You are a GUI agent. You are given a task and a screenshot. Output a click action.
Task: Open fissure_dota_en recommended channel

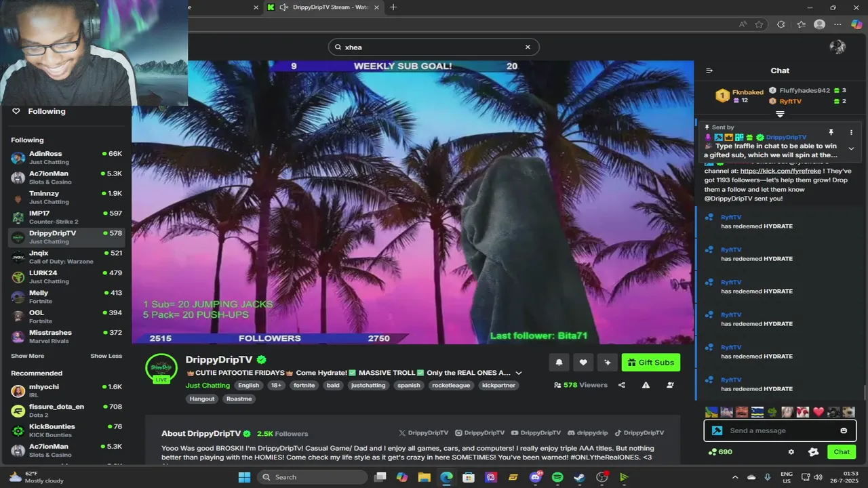click(66, 410)
